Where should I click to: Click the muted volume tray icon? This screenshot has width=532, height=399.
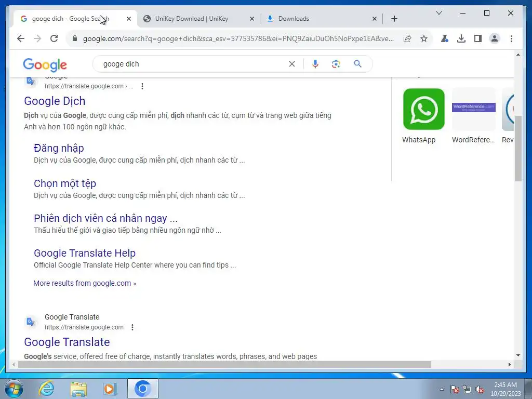coord(480,389)
